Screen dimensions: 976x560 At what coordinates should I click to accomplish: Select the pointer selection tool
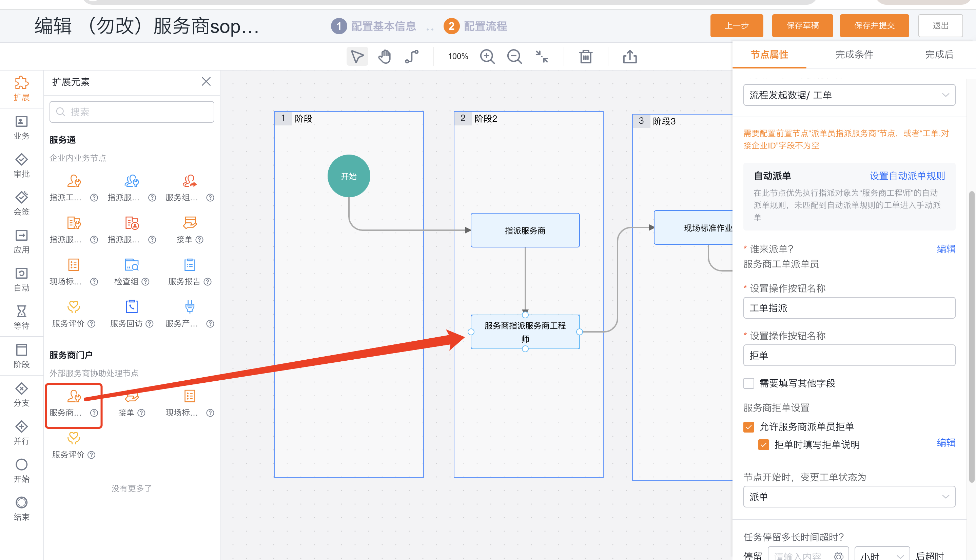tap(357, 57)
